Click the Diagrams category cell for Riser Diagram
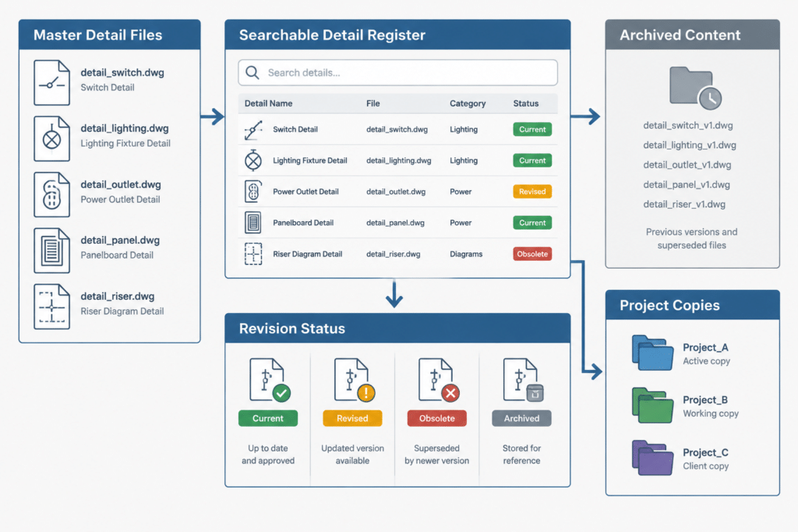Viewport: 798px width, 532px height. click(x=466, y=254)
